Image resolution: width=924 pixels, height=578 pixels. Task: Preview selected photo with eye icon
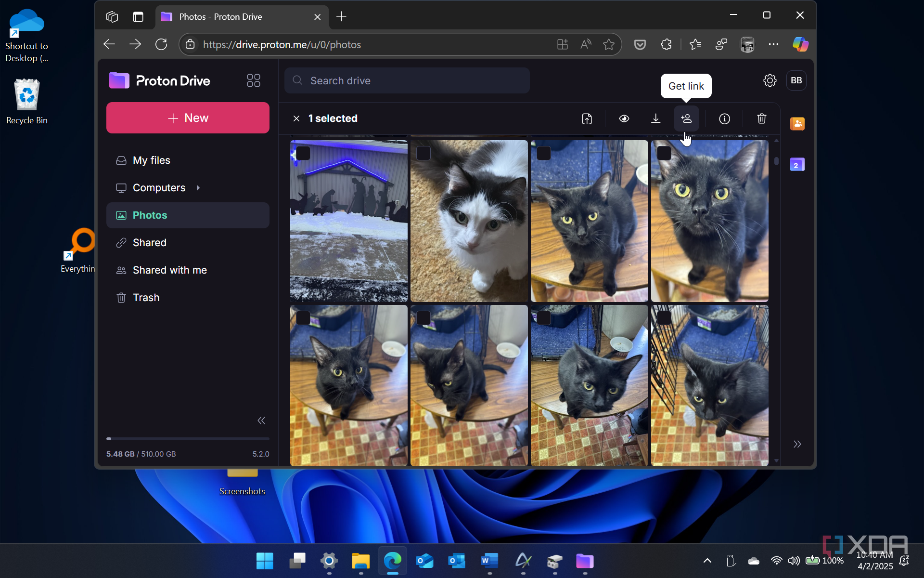point(624,118)
